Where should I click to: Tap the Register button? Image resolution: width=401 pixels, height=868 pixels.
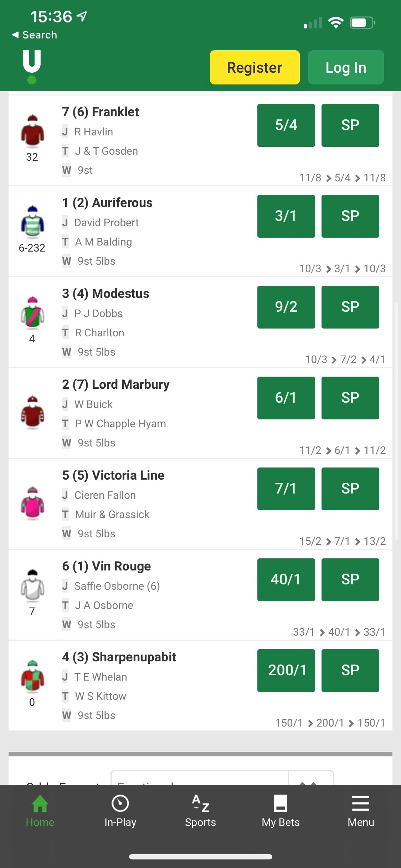point(255,67)
